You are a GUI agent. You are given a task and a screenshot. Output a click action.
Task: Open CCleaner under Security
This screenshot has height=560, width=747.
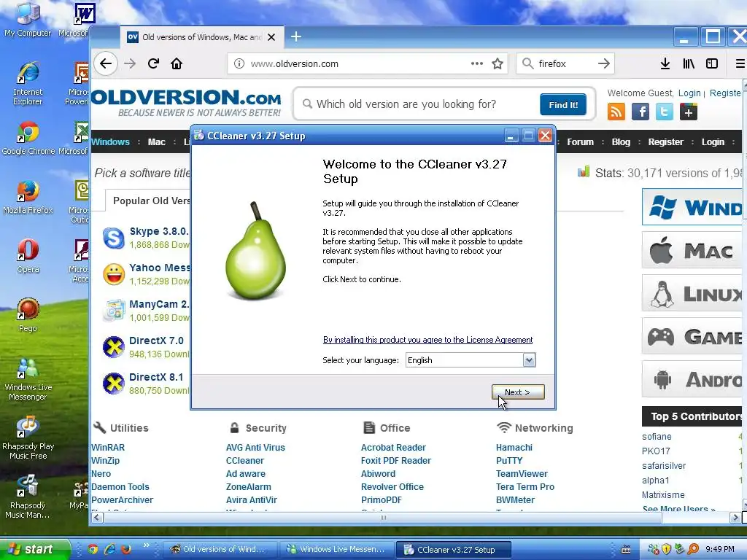pyautogui.click(x=245, y=461)
